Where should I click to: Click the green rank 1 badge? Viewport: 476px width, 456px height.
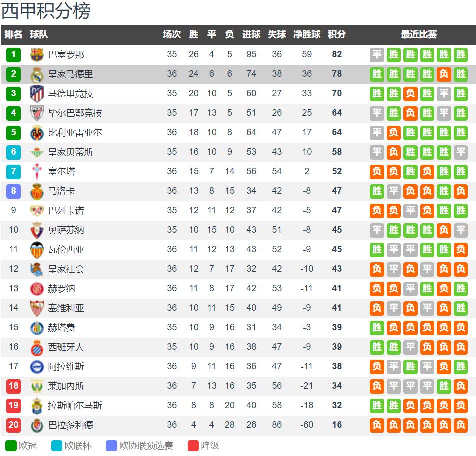[13, 55]
